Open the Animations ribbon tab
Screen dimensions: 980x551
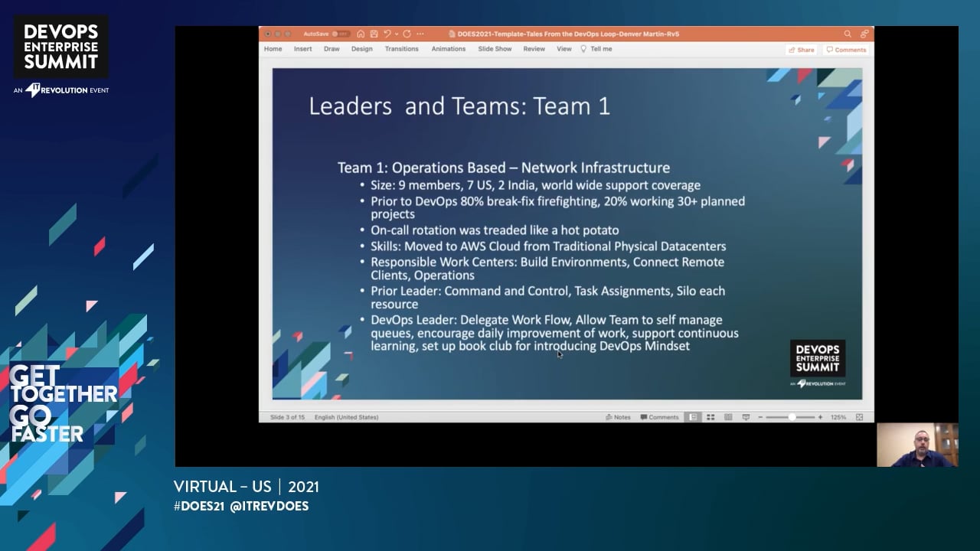pos(449,49)
